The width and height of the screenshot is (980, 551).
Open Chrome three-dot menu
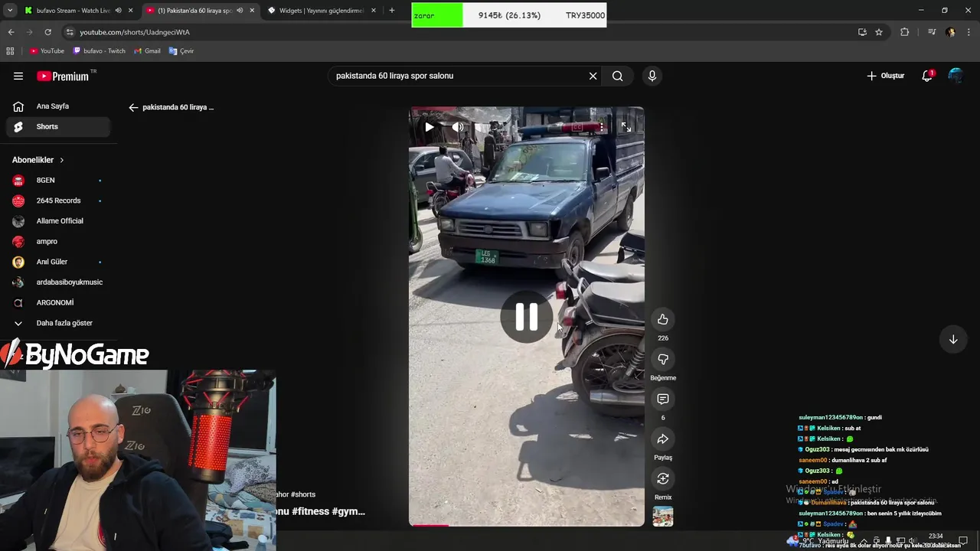[x=969, y=32]
